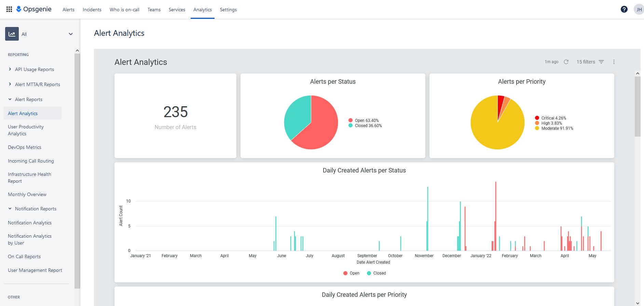Click the analytics chart icon in sidebar

coord(12,34)
